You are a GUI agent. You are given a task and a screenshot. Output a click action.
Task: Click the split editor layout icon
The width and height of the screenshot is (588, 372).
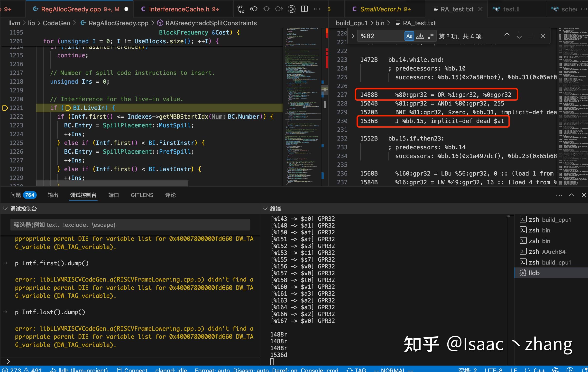pos(304,9)
